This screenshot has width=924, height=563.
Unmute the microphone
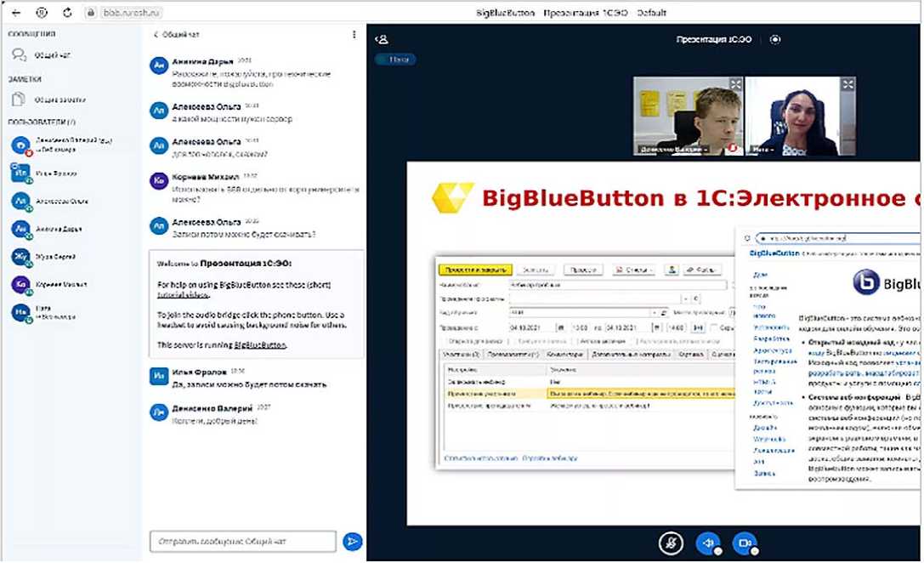pos(672,543)
